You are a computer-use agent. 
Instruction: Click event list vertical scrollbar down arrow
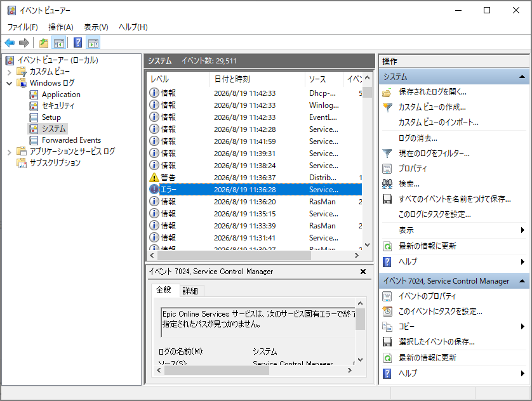[367, 245]
